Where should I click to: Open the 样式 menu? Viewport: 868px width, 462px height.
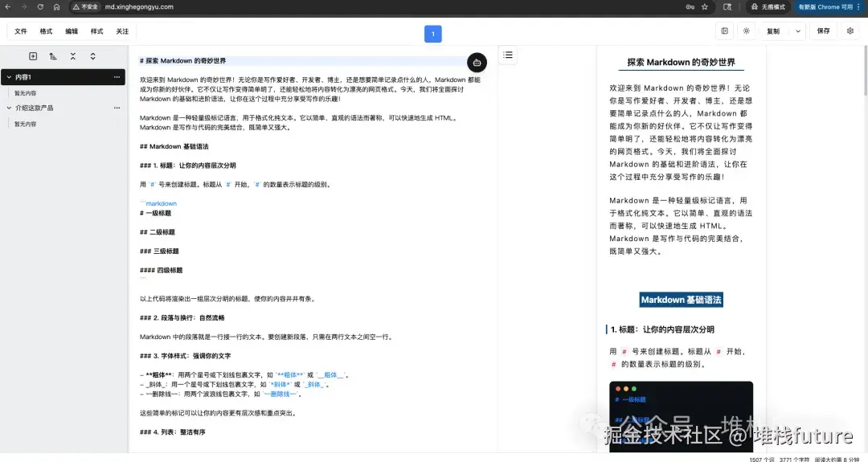pyautogui.click(x=97, y=31)
